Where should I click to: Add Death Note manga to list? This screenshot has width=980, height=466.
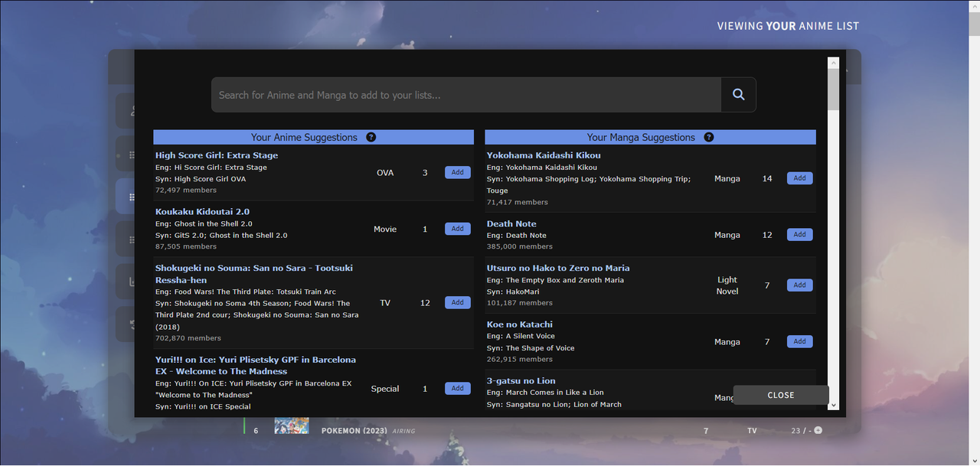pyautogui.click(x=799, y=235)
